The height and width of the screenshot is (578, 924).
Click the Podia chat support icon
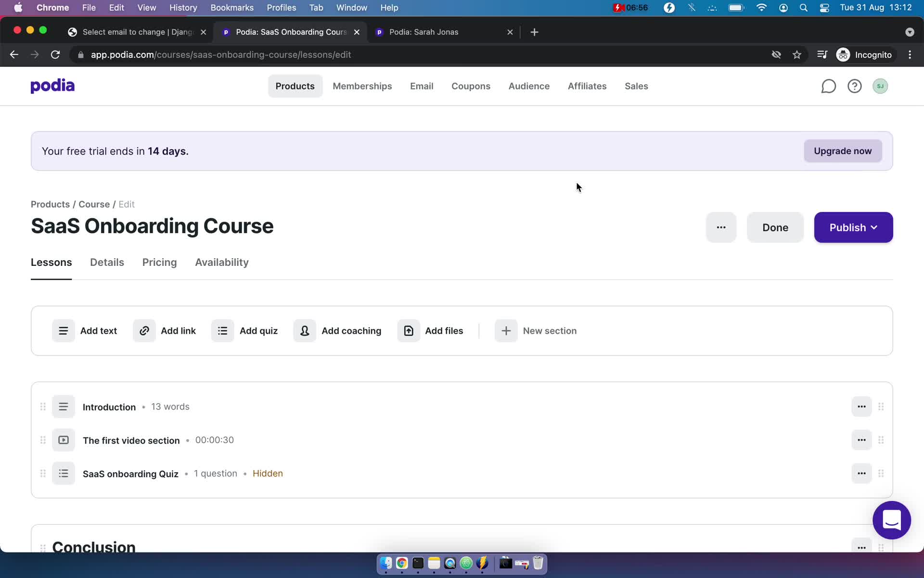pyautogui.click(x=891, y=520)
